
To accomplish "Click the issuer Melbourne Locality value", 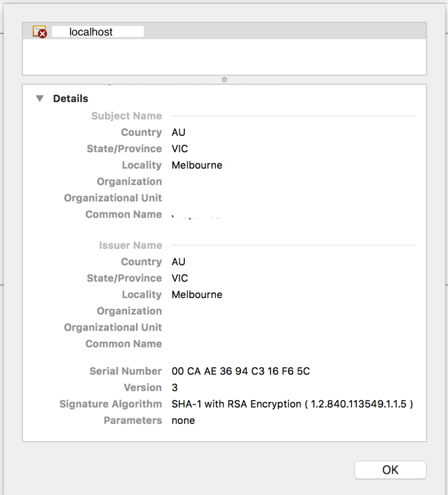I will coord(196,294).
